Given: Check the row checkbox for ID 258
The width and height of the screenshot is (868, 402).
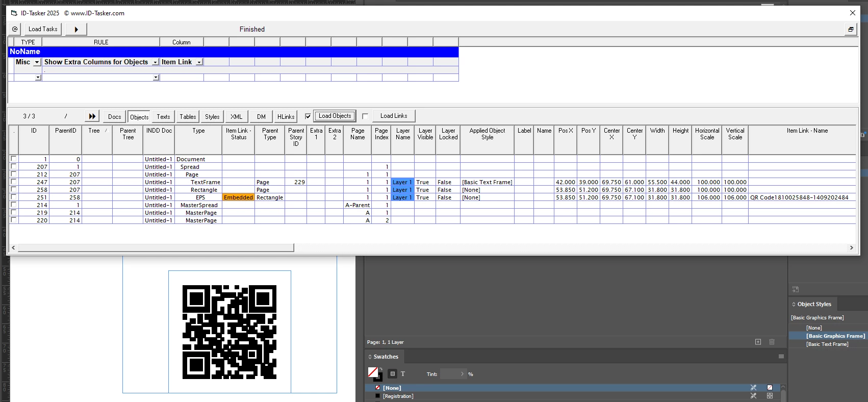Looking at the screenshot, I should pos(13,189).
